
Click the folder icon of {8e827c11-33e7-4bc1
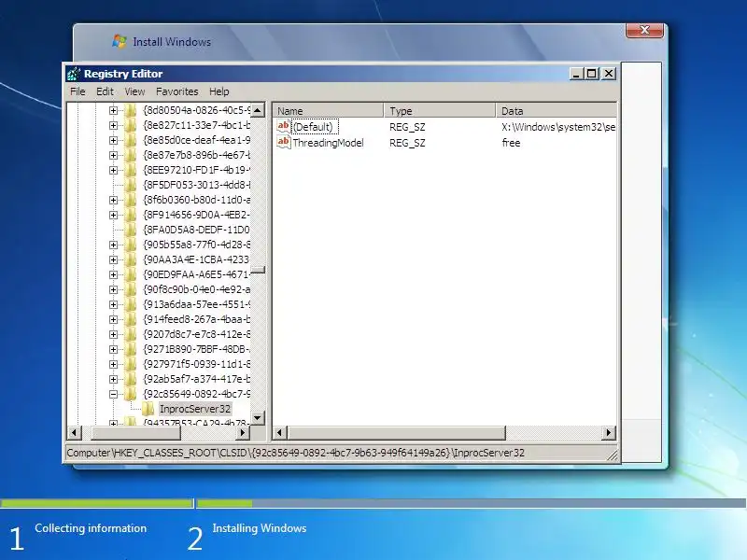click(131, 125)
